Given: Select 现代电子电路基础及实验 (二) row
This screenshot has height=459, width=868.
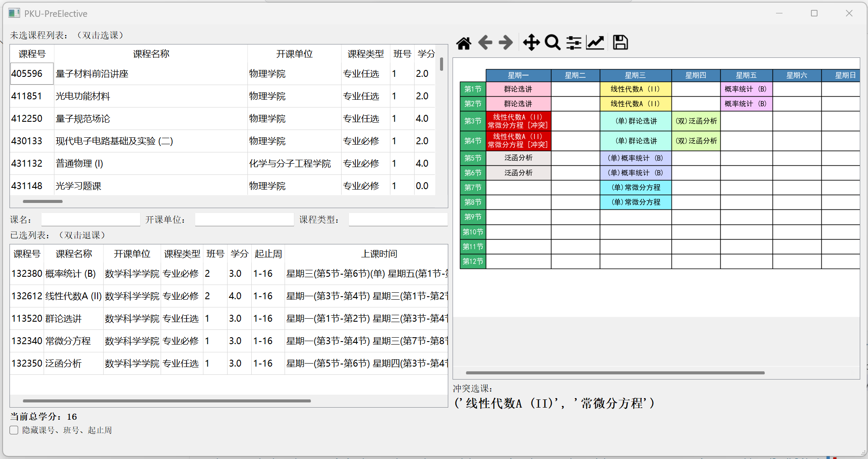Looking at the screenshot, I should click(x=222, y=141).
